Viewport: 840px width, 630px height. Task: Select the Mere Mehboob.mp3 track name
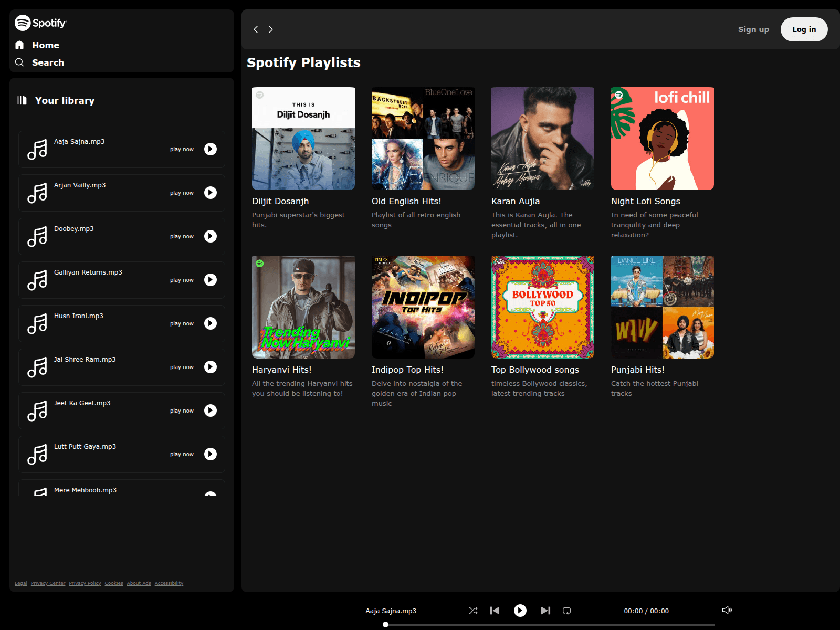tap(85, 490)
